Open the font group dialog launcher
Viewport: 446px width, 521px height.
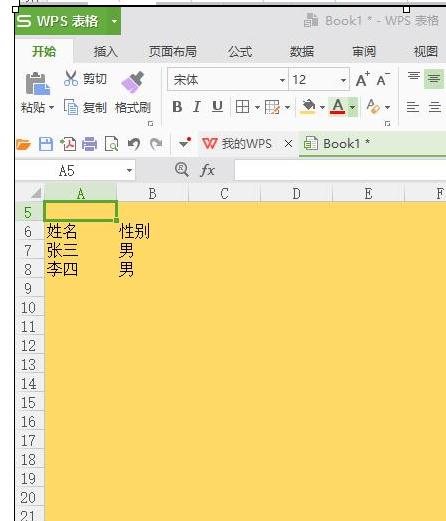click(x=387, y=124)
